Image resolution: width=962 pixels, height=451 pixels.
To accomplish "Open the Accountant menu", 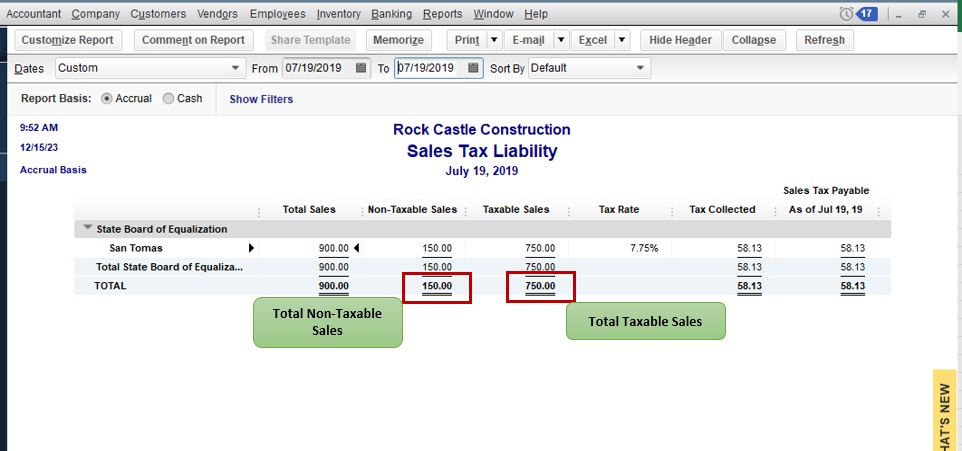I will [34, 13].
